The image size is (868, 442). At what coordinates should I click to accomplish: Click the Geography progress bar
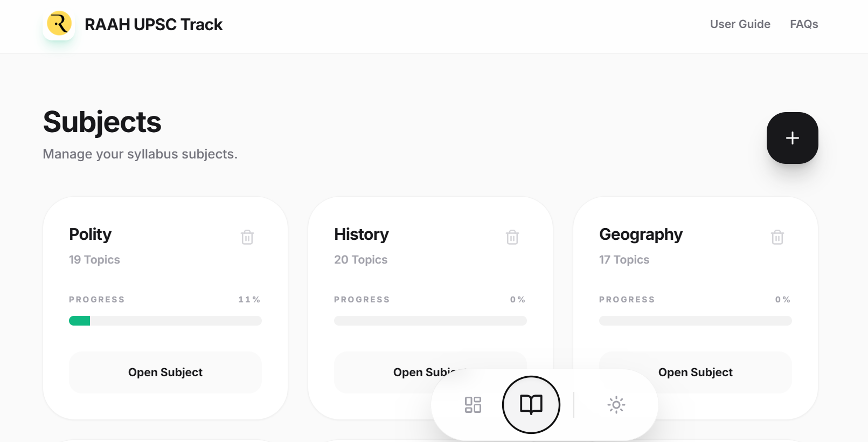pyautogui.click(x=696, y=321)
